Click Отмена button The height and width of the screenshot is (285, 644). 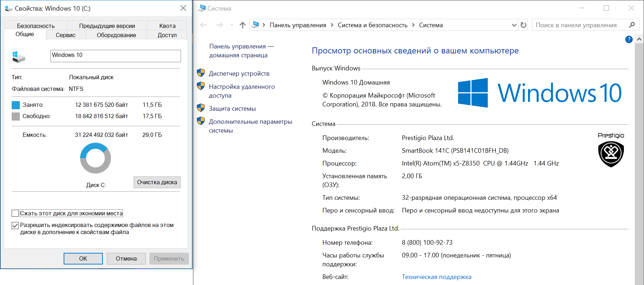click(x=126, y=258)
